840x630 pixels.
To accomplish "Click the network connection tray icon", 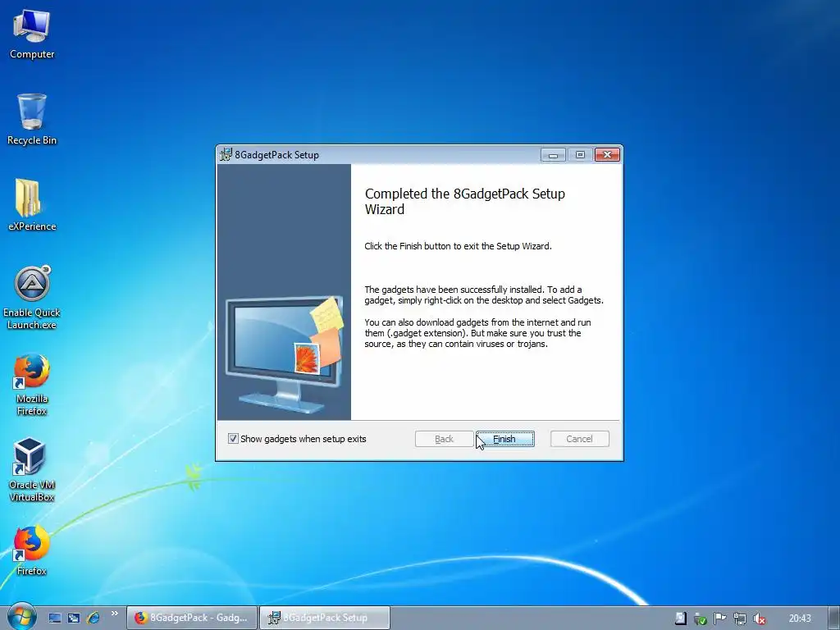I will pyautogui.click(x=739, y=619).
